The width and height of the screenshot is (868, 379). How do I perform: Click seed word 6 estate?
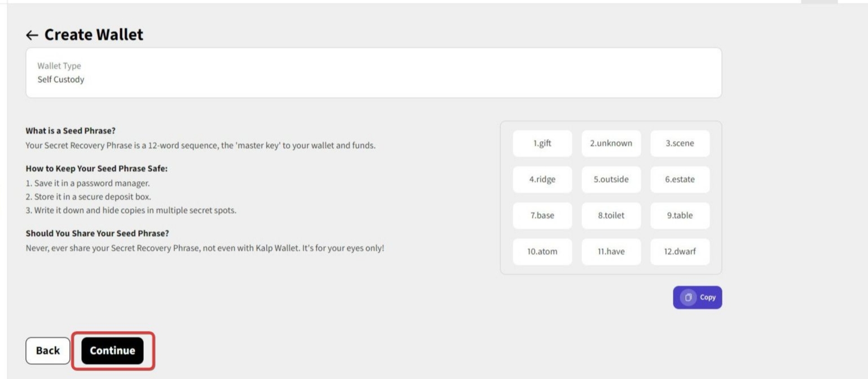point(680,179)
